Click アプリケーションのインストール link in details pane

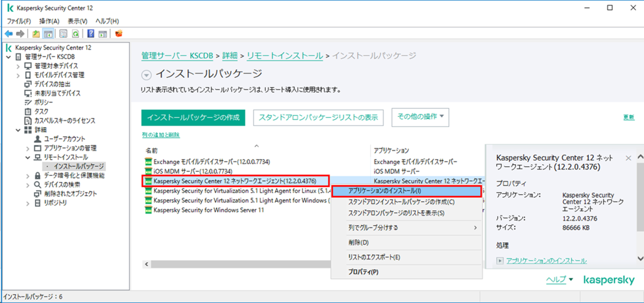pos(546,261)
